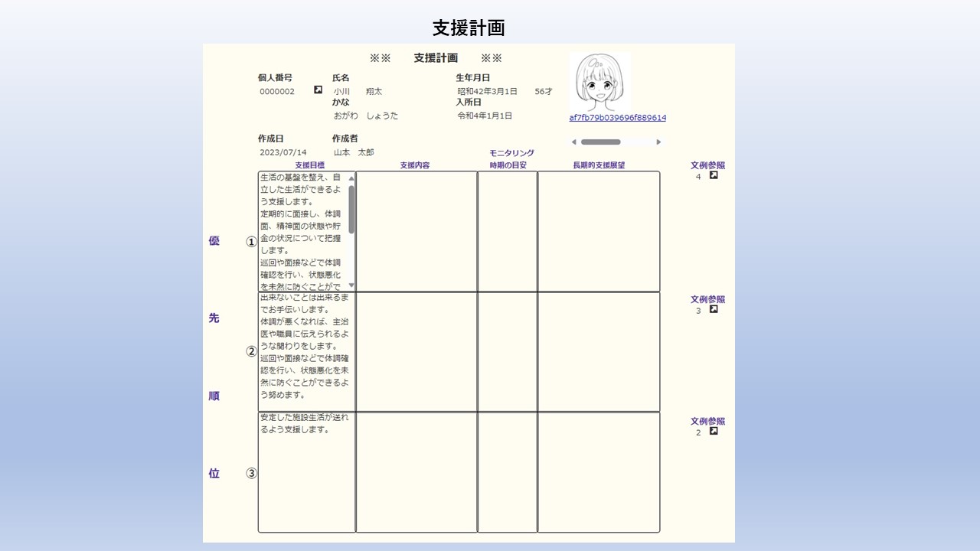
Task: Click the priority number ③ marker
Action: point(251,473)
